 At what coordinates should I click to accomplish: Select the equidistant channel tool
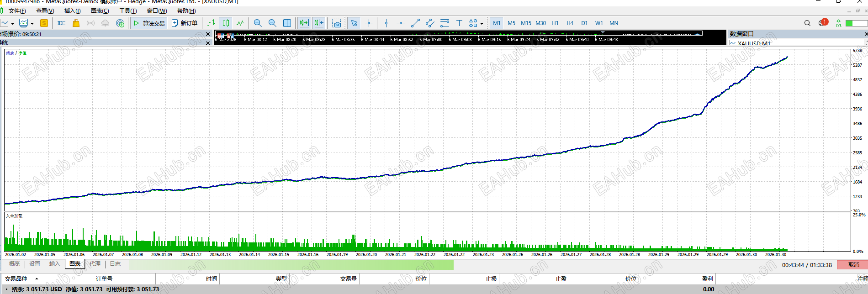[430, 23]
